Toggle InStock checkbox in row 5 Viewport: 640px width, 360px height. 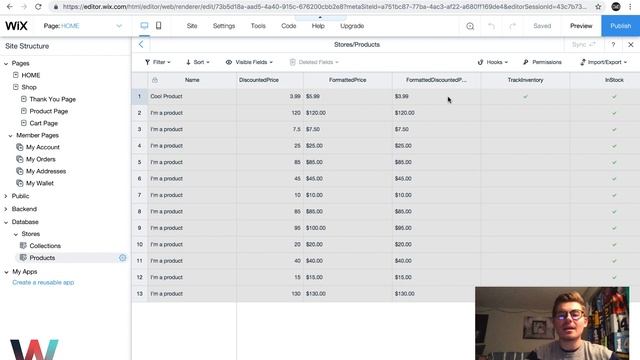point(614,162)
